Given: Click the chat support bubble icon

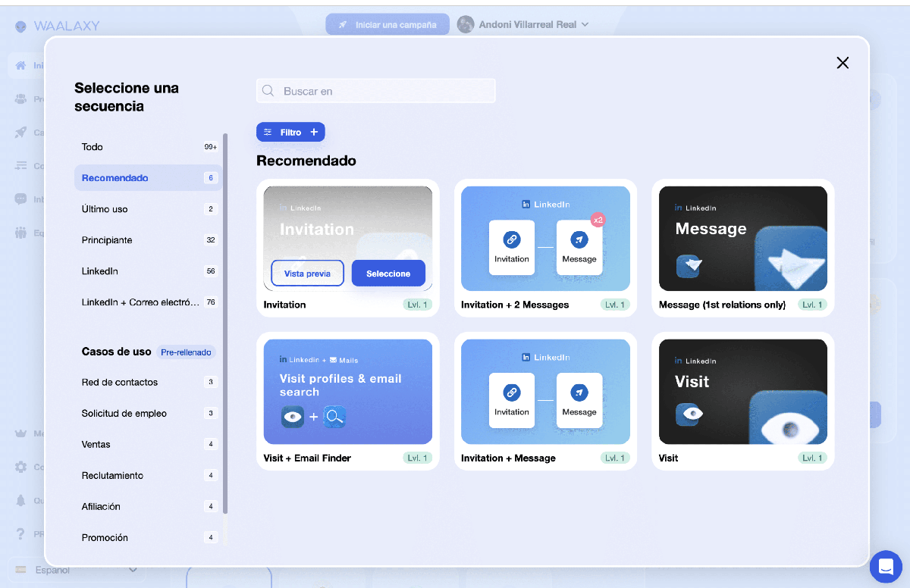Looking at the screenshot, I should (x=885, y=565).
